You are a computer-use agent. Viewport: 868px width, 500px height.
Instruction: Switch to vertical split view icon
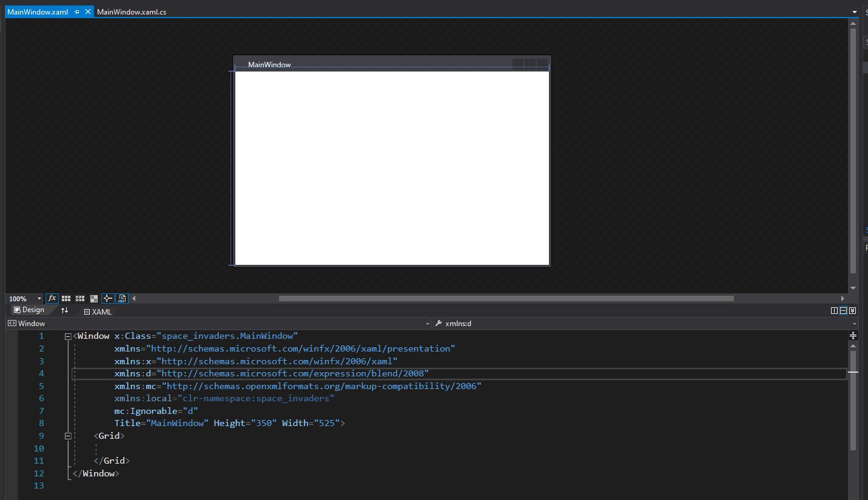coord(833,310)
